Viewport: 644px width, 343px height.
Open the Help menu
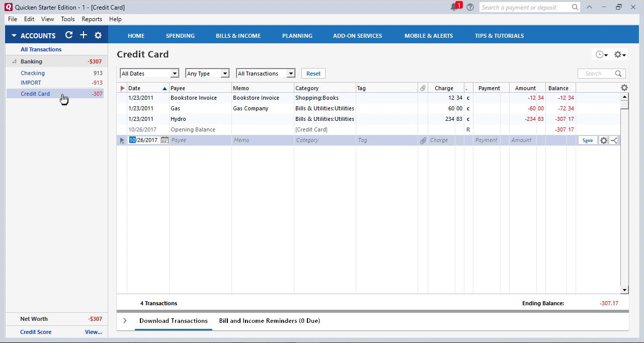click(115, 19)
